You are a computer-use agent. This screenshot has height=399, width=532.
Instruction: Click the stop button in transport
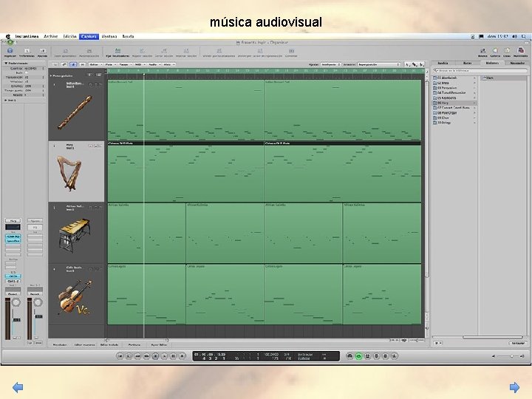pos(156,356)
